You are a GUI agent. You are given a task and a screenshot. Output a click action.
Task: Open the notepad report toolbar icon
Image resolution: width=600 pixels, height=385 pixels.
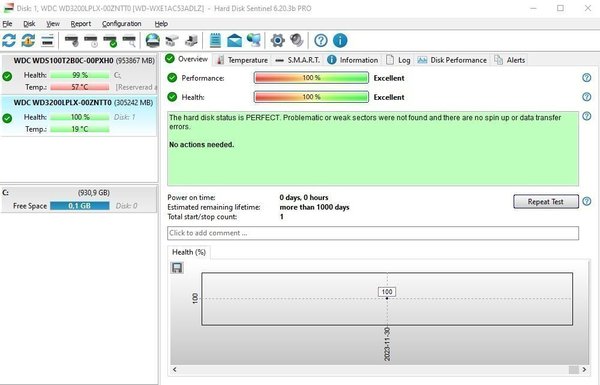(x=215, y=40)
